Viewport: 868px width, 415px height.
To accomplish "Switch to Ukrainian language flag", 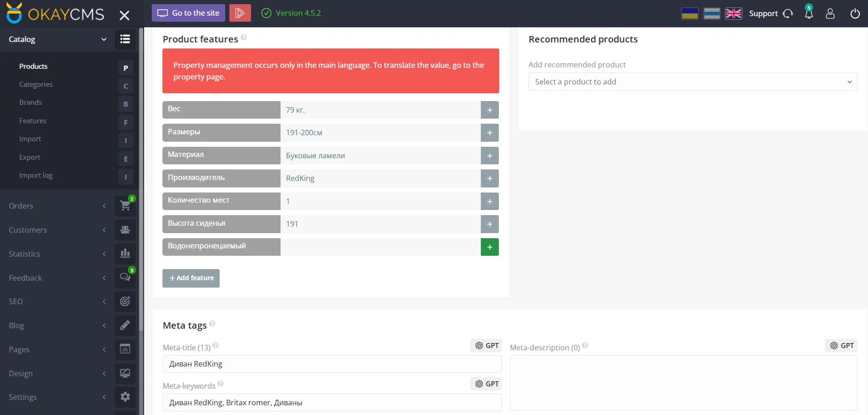I will (690, 13).
